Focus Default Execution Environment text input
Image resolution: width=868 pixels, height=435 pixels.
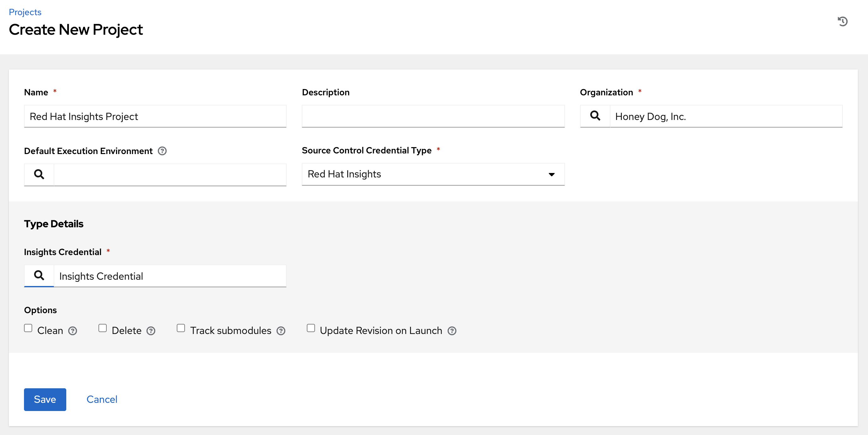(x=170, y=175)
